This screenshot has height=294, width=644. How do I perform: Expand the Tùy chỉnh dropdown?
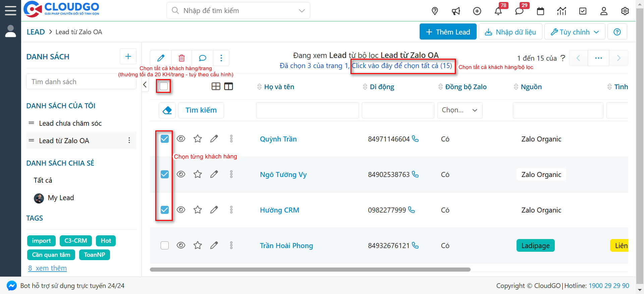575,32
